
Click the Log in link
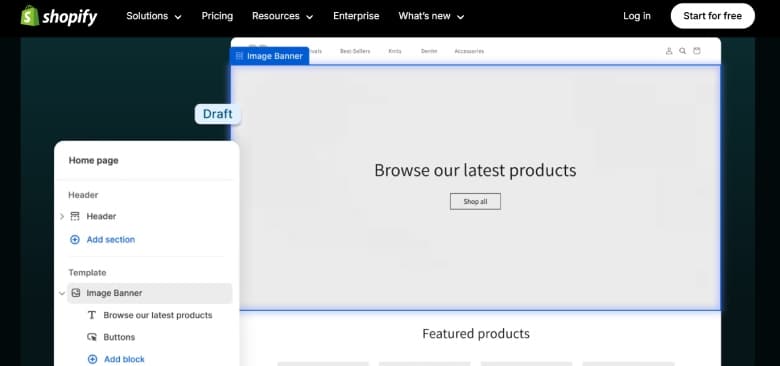[637, 16]
